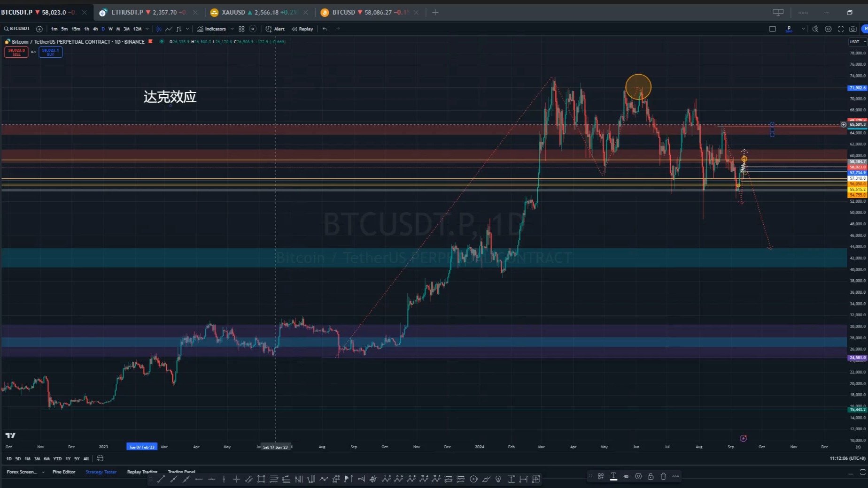The height and width of the screenshot is (488, 868).
Task: Expand the Forex Screener dropdown arrow
Action: click(x=43, y=472)
